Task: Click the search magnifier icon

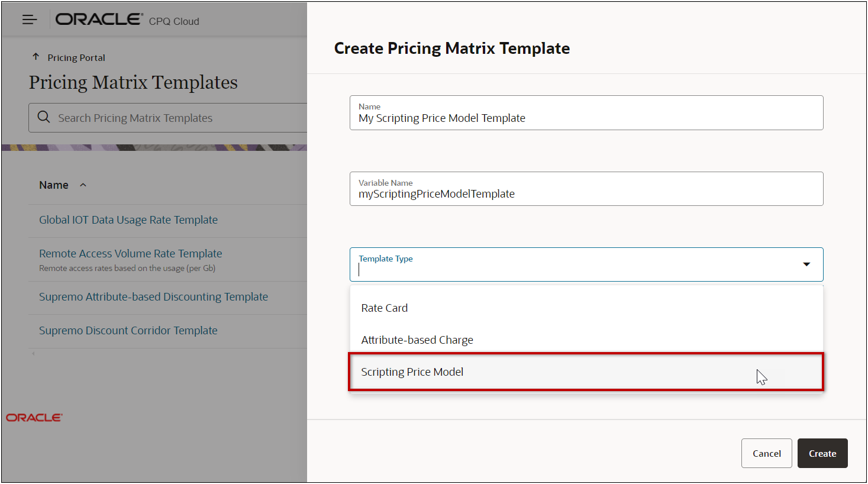Action: click(44, 117)
